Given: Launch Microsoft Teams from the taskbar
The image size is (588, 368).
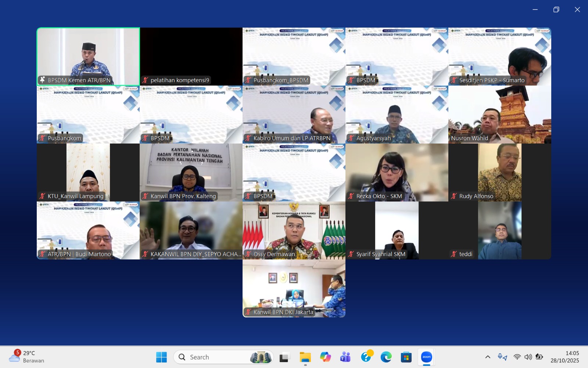Looking at the screenshot, I should coord(345,357).
